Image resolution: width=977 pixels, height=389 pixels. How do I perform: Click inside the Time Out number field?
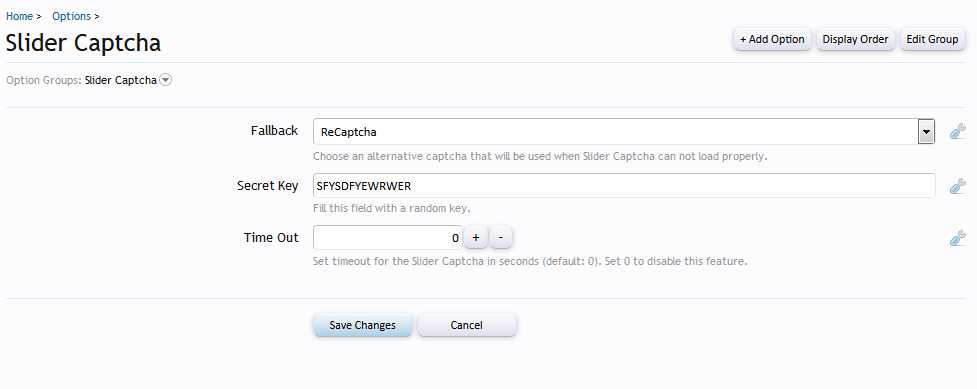click(388, 238)
